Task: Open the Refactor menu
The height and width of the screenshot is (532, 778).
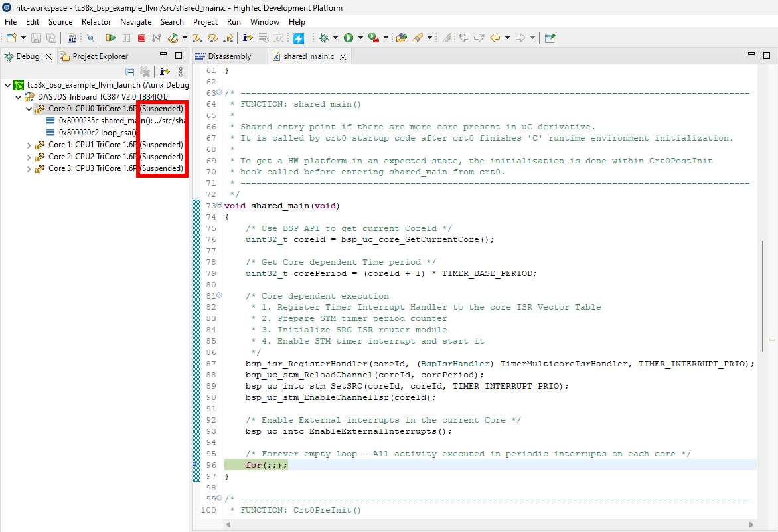Action: 96,22
